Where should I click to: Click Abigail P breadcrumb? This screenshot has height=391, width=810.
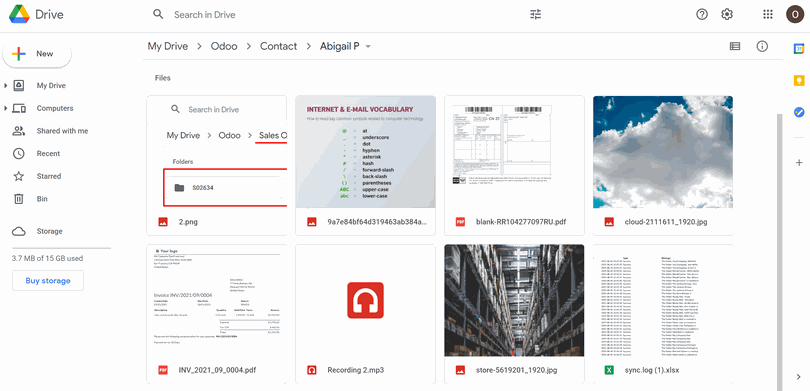(339, 46)
